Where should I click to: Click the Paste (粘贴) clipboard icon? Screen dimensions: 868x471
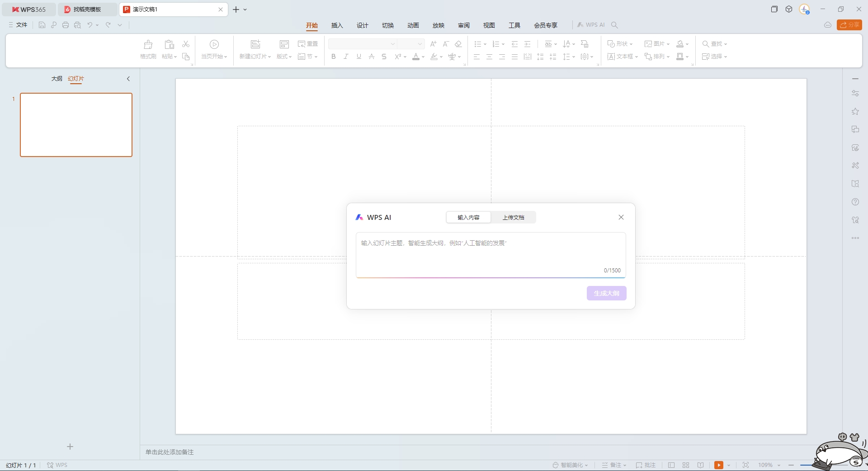coord(170,44)
